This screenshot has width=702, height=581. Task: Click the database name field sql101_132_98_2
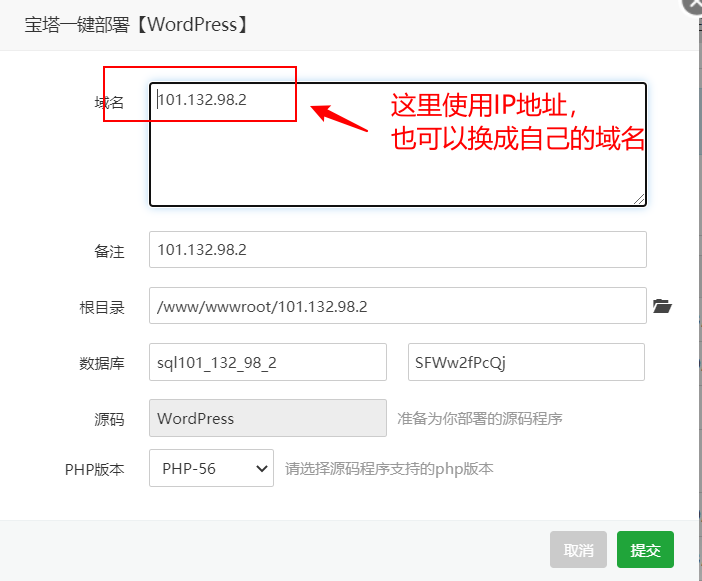pos(268,362)
